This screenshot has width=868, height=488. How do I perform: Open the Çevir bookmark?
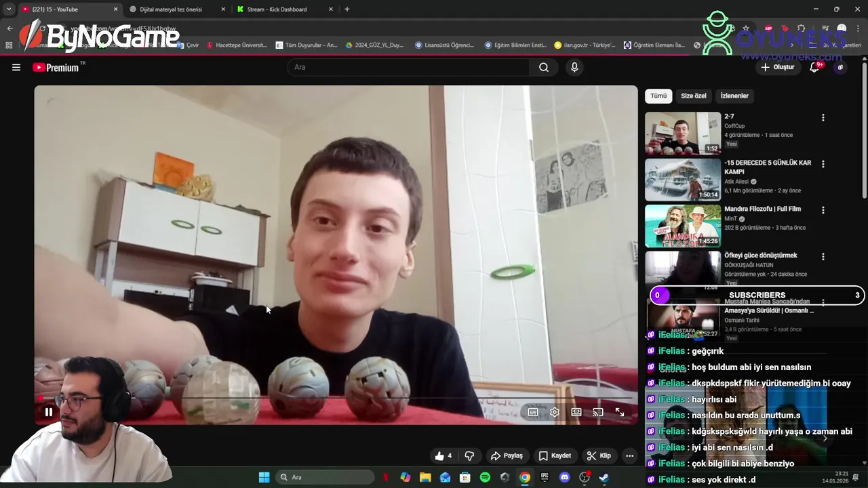coord(188,45)
